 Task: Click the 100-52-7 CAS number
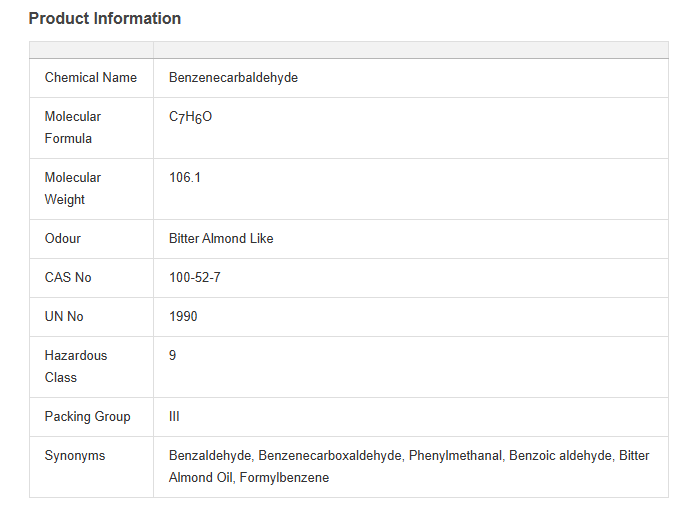[195, 278]
